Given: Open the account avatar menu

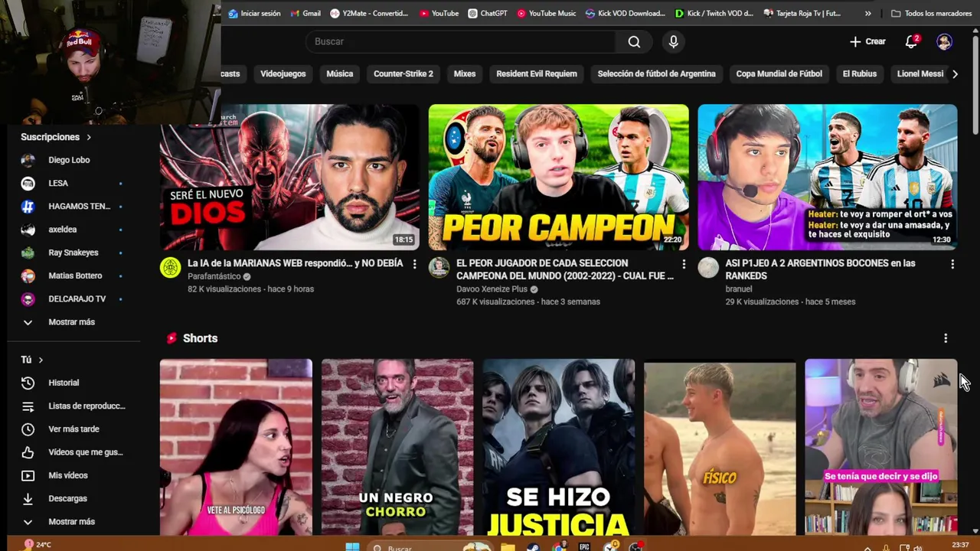Looking at the screenshot, I should pos(944,41).
